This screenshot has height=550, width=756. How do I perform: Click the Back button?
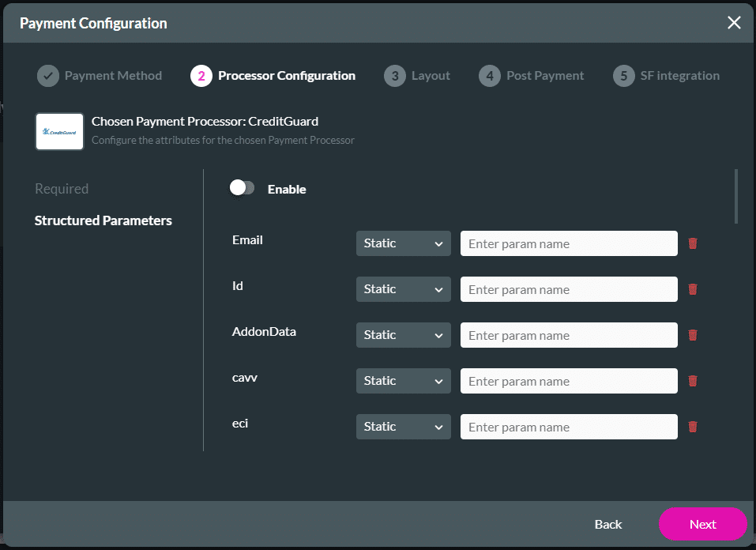tap(608, 524)
